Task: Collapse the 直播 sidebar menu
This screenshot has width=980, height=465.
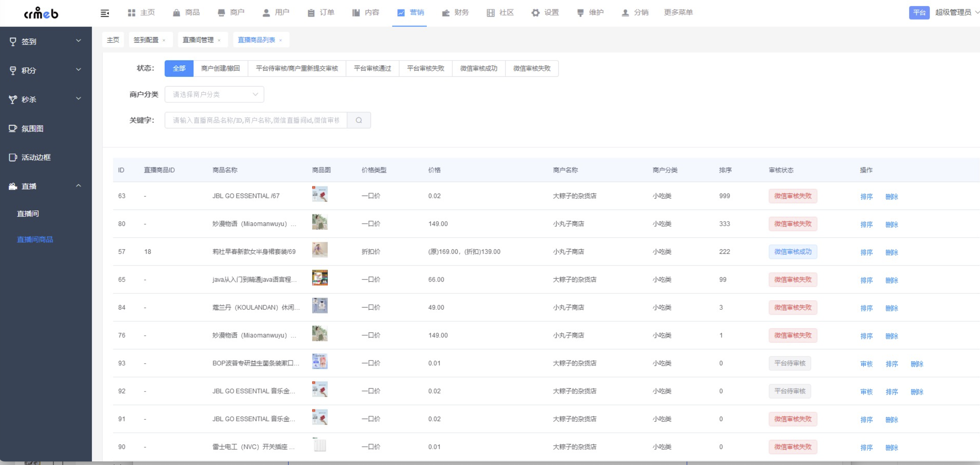Action: 78,186
